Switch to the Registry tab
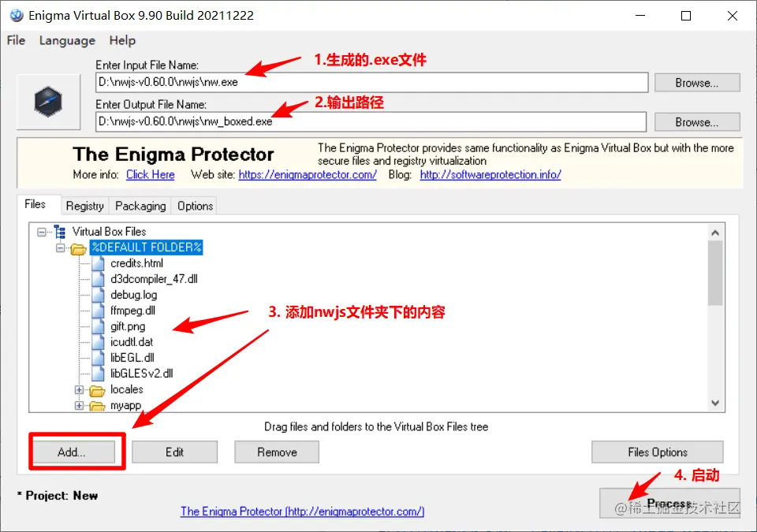The width and height of the screenshot is (757, 532). (x=85, y=206)
